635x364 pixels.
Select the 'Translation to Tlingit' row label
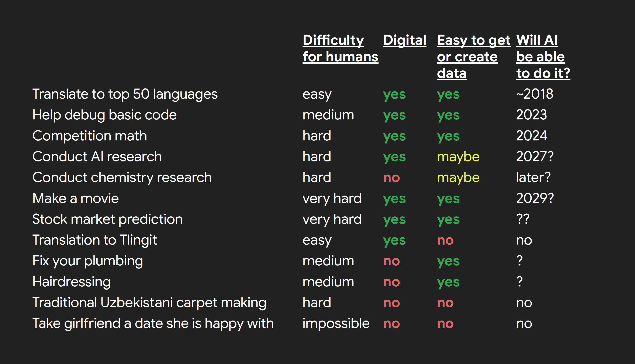click(94, 240)
